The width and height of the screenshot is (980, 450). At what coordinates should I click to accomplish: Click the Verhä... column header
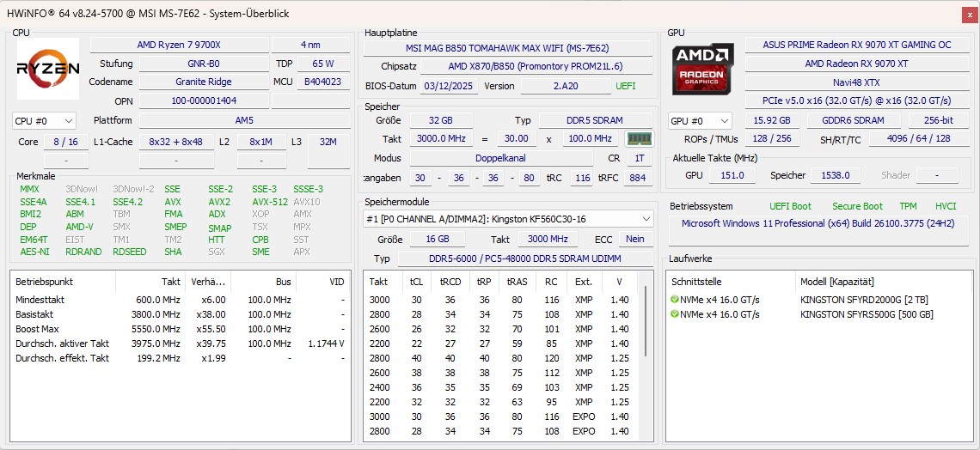click(208, 282)
